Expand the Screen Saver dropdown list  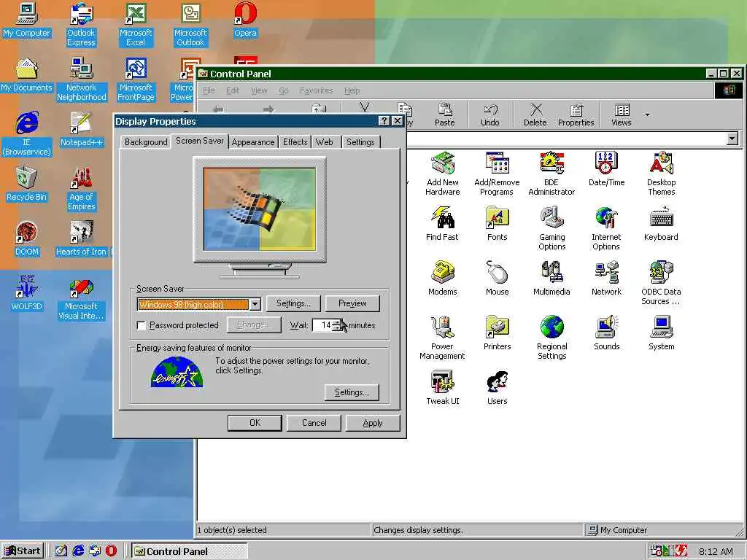(255, 304)
